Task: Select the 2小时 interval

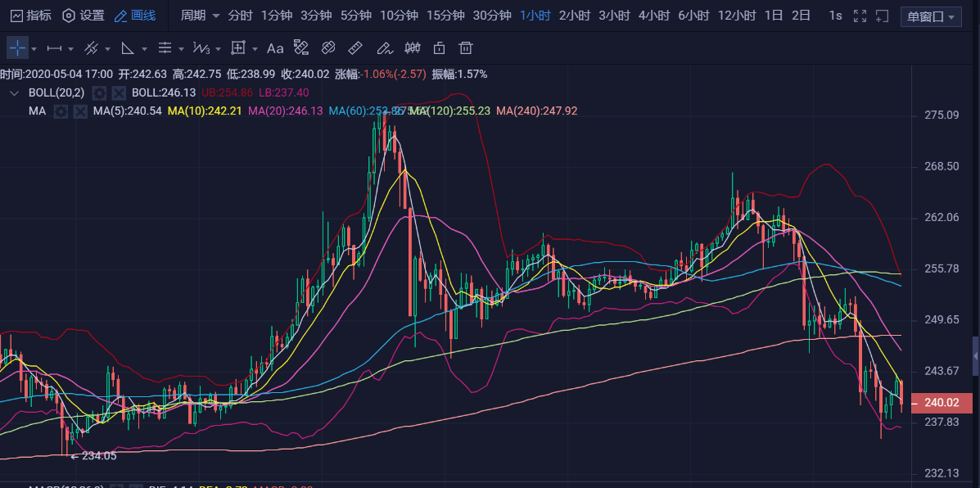Action: pyautogui.click(x=575, y=16)
